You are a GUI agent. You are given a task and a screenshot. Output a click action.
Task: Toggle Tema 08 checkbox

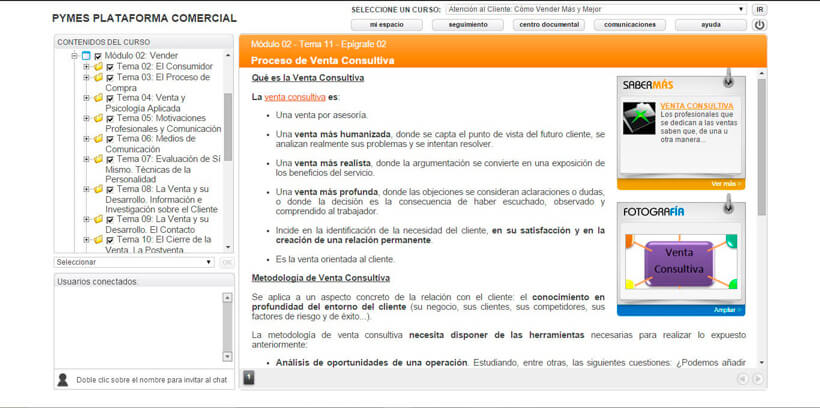(x=110, y=190)
